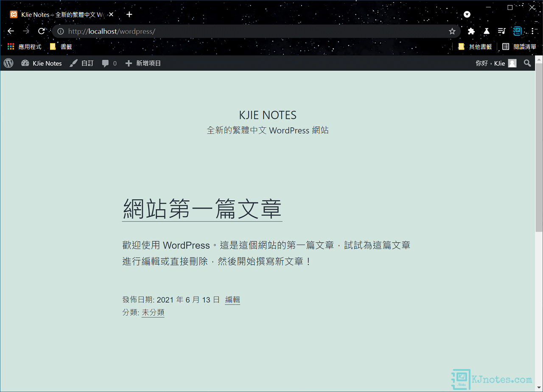Image resolution: width=543 pixels, height=392 pixels.
Task: Open the extensions puzzle icon
Action: (471, 31)
